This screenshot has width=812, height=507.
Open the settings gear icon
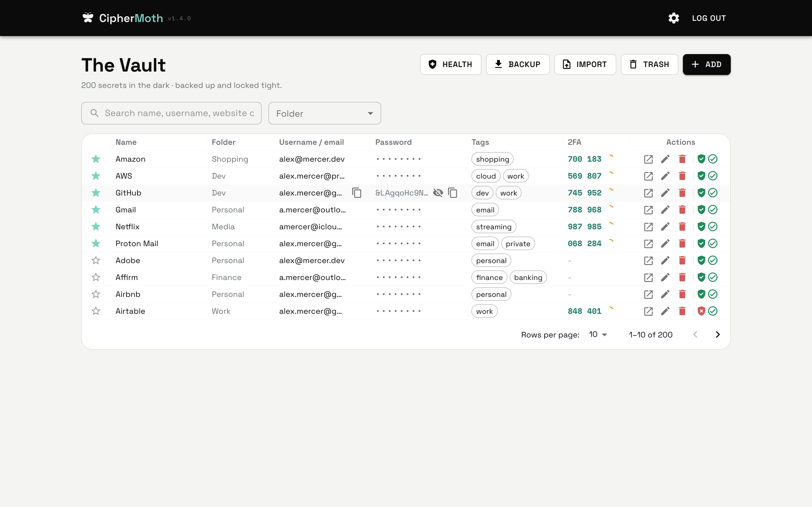[x=674, y=18]
